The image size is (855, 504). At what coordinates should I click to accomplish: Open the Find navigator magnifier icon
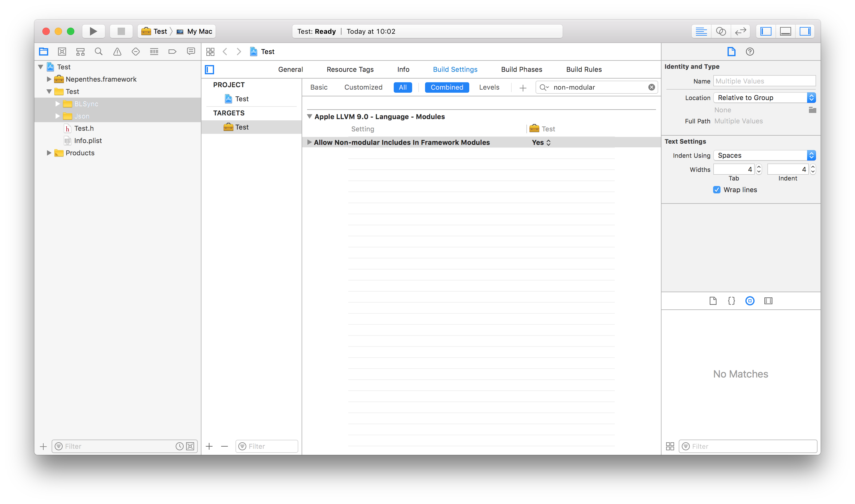coord(99,52)
